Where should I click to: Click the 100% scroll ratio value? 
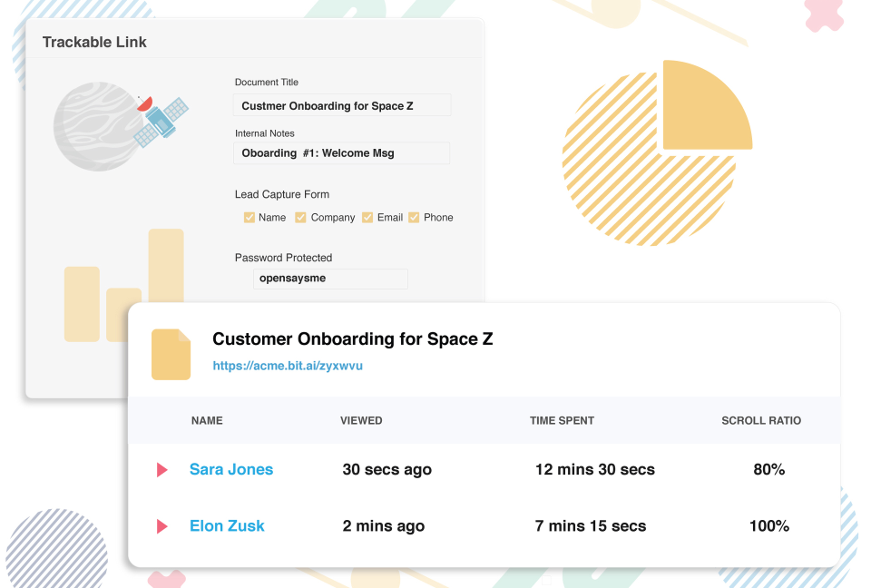pos(768,525)
